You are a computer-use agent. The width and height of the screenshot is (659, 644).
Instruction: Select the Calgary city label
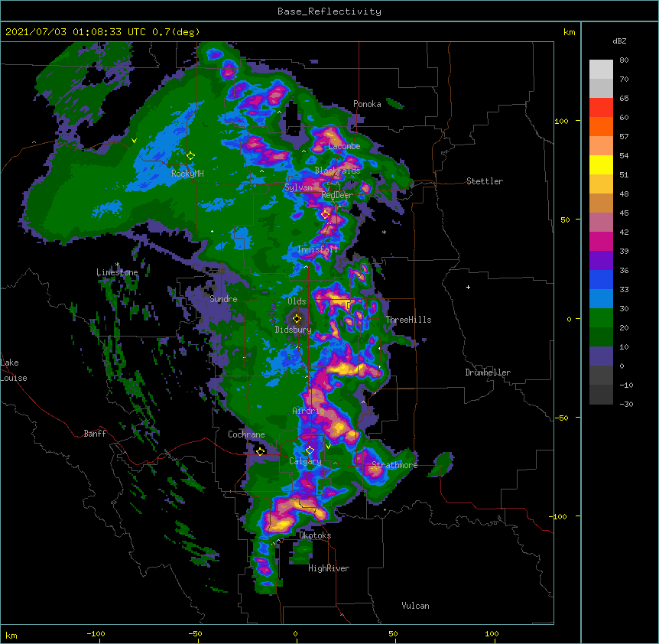305,461
